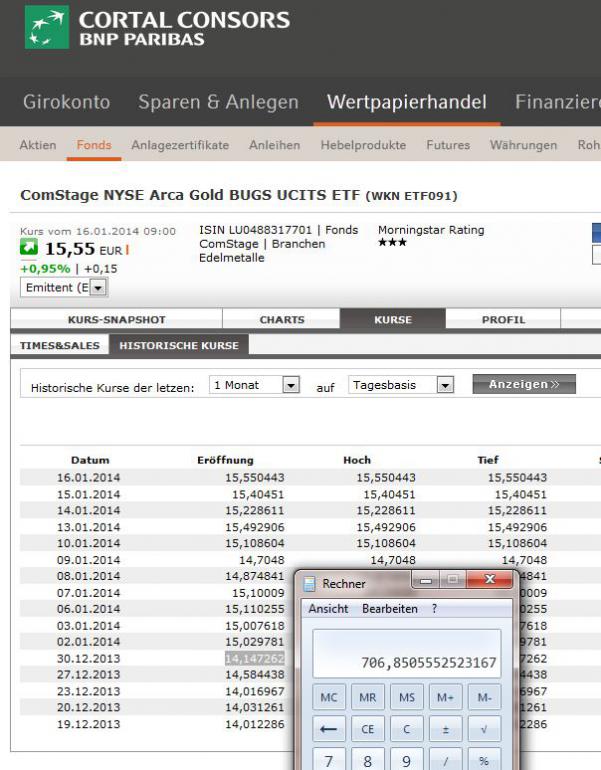Viewport: 601px width, 770px height.
Task: Open Anlagezertifikate sub-navigation item
Action: pyautogui.click(x=180, y=145)
